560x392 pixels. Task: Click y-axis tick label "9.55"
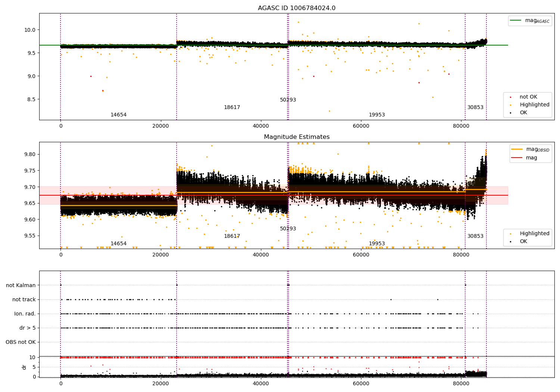click(x=30, y=236)
